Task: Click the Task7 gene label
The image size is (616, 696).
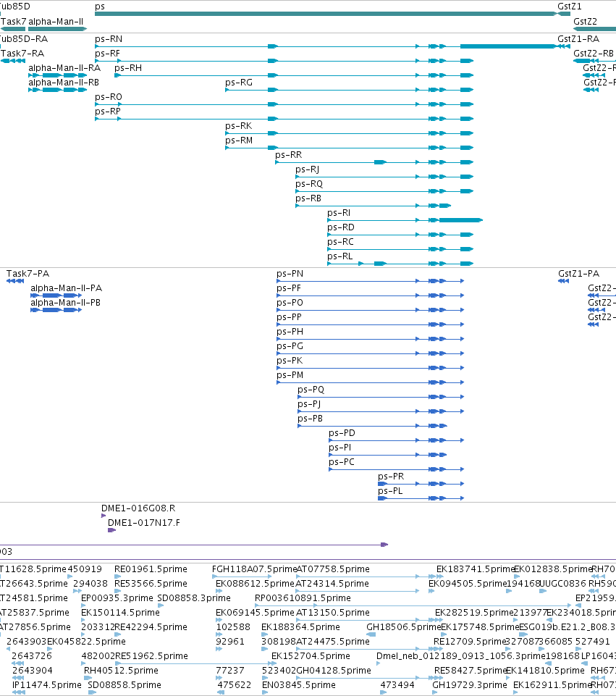Action: (x=13, y=22)
